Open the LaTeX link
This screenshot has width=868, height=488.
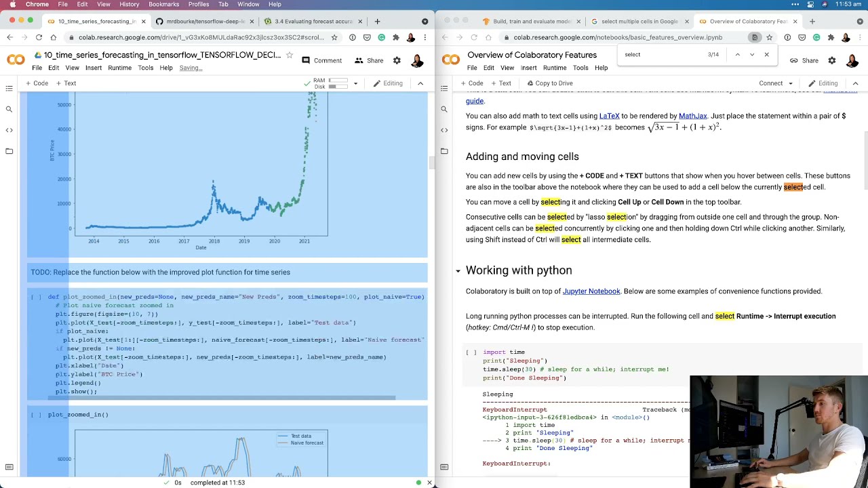[609, 116]
